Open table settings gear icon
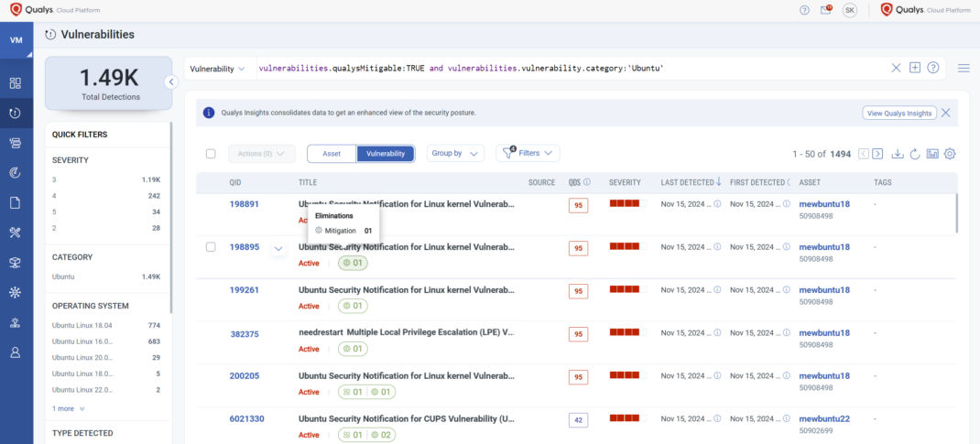This screenshot has width=980, height=444. point(950,154)
